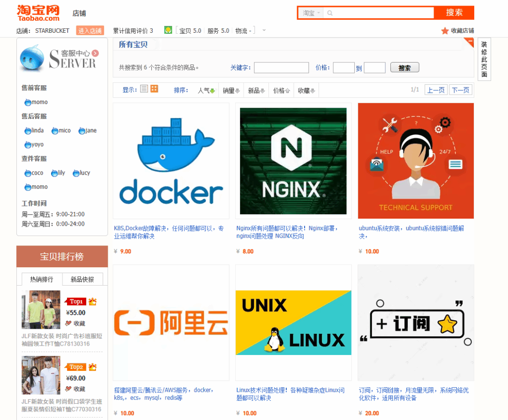Open the 淘宝 search scope dropdown
508x420 pixels.
[312, 13]
